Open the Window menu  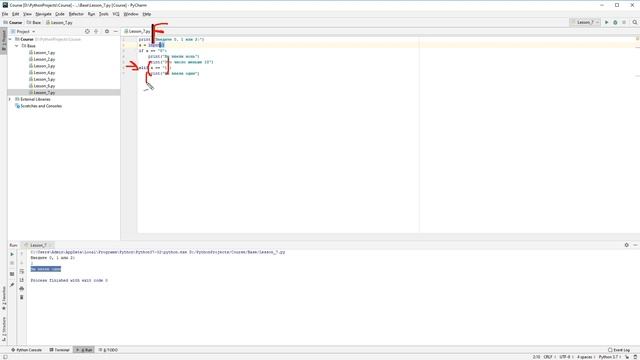pos(131,14)
